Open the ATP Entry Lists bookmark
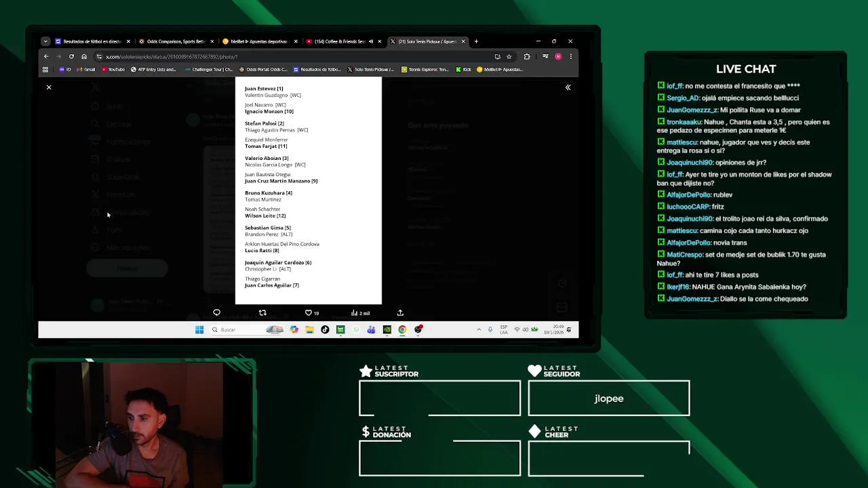The image size is (868, 488). (x=153, y=69)
